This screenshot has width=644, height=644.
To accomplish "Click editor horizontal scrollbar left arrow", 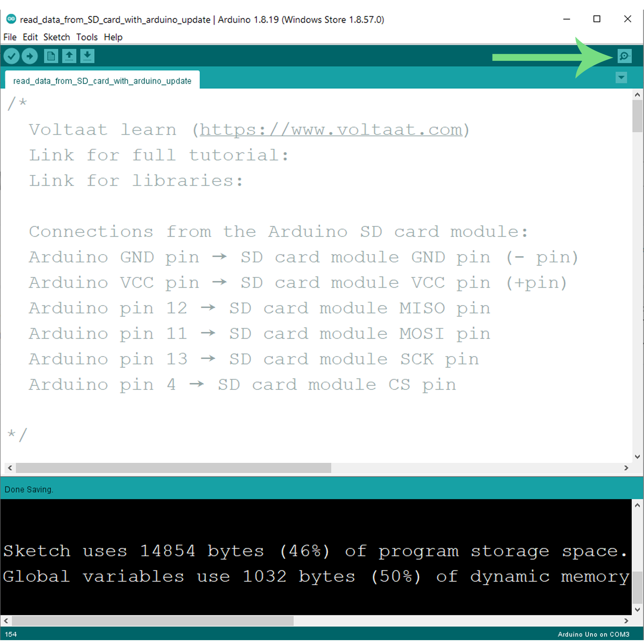I will [x=10, y=468].
